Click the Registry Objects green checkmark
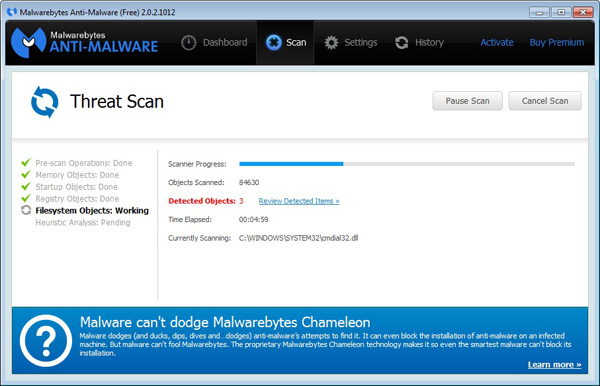This screenshot has width=600, height=386. click(26, 198)
